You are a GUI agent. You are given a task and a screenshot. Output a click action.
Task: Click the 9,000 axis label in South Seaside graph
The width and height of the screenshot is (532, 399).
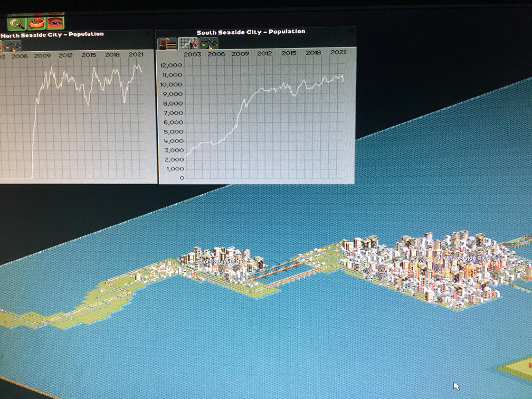coord(173,94)
